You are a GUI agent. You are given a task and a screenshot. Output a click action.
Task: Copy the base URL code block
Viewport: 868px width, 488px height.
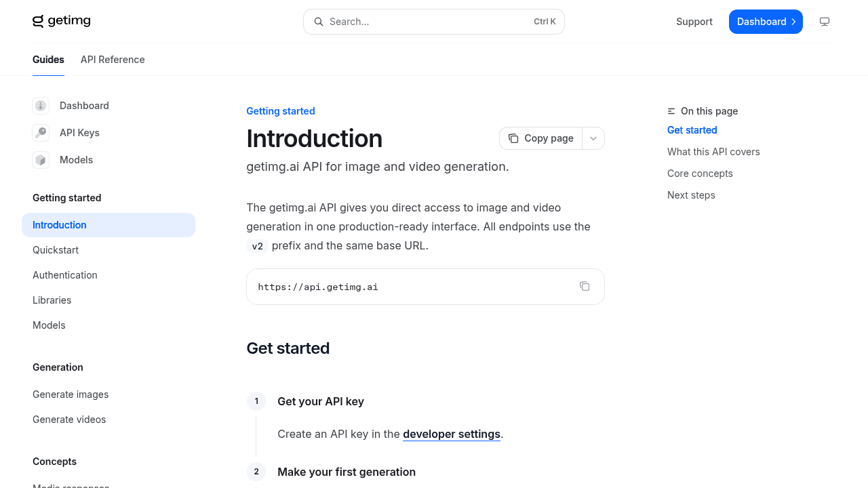[x=585, y=286]
